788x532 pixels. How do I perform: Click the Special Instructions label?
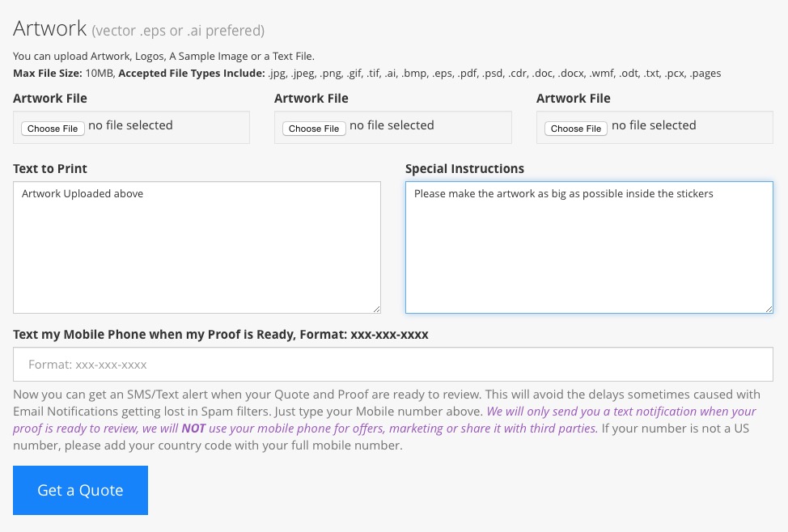(x=464, y=169)
